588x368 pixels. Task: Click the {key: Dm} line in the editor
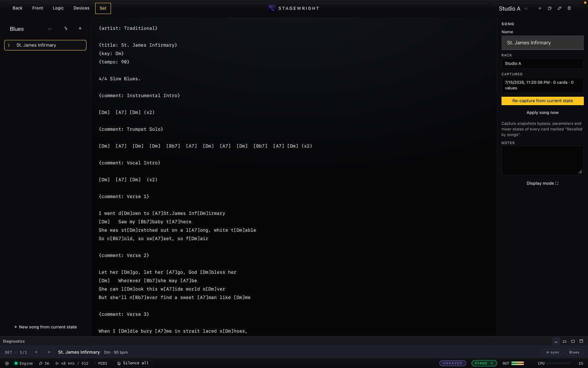111,54
